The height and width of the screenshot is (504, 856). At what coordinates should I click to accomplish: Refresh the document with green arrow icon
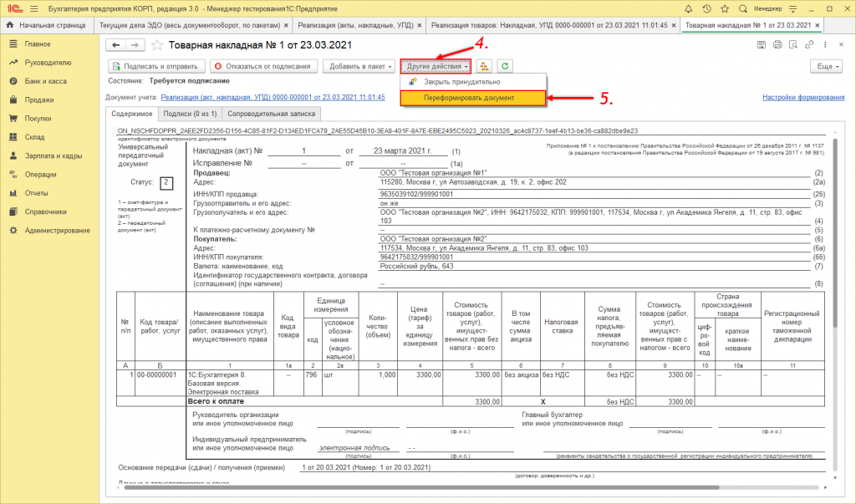pos(505,66)
